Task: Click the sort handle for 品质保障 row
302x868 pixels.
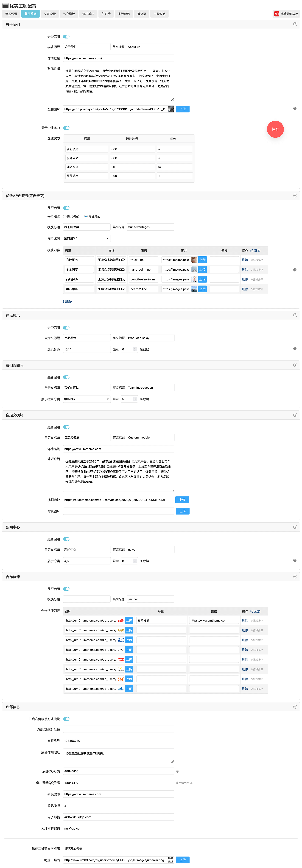Action: pyautogui.click(x=257, y=279)
